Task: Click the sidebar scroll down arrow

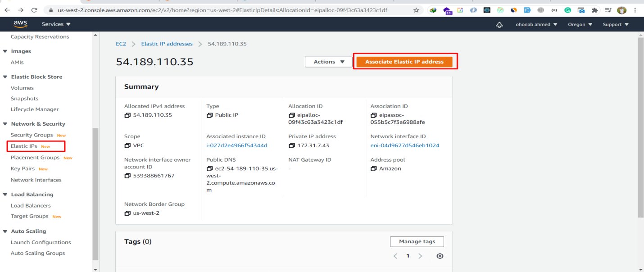Action: [95, 269]
